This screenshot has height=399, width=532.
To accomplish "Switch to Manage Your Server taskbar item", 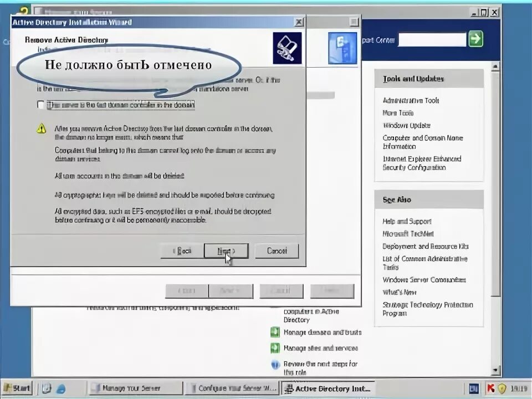I will point(135,388).
